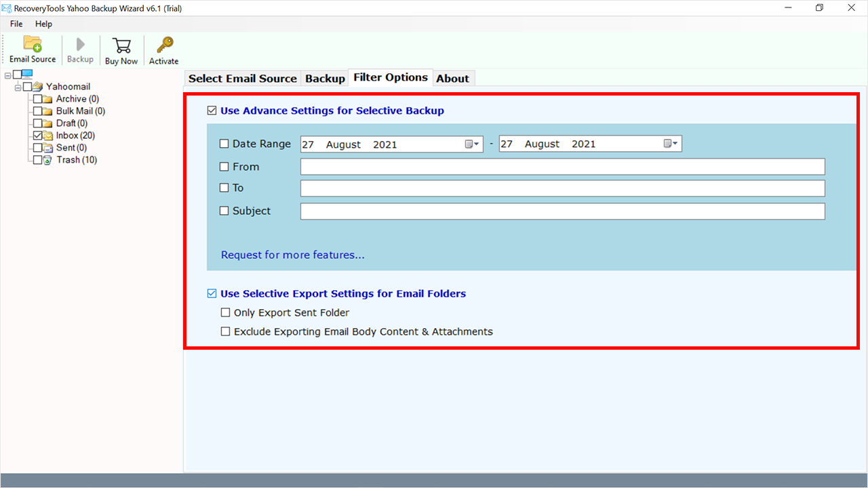Select the Sent (0) label
Screen dimensions: 868x488
pyautogui.click(x=71, y=148)
